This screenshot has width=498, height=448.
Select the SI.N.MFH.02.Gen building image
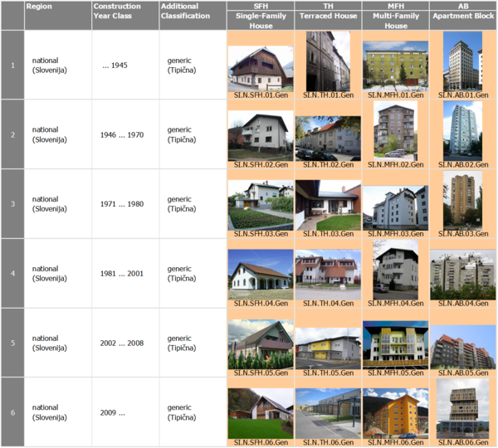click(x=395, y=132)
